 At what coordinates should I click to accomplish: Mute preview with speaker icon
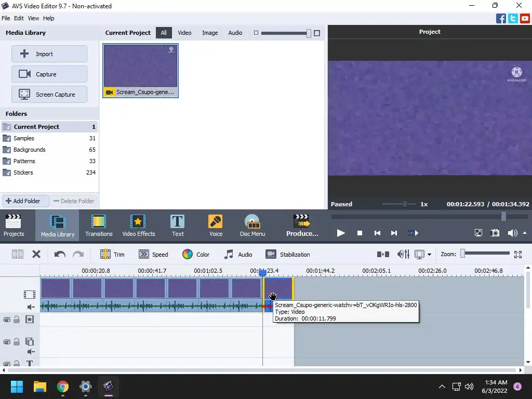point(512,233)
